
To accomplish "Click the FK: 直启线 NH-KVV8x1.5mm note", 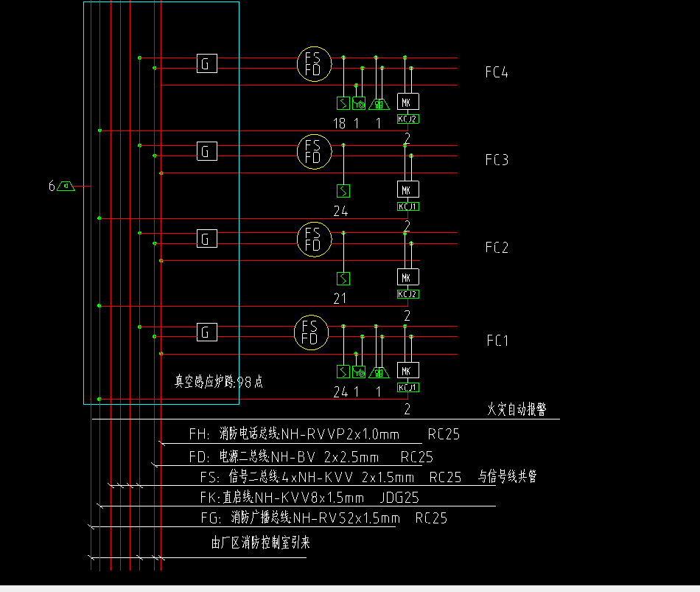I will [282, 498].
